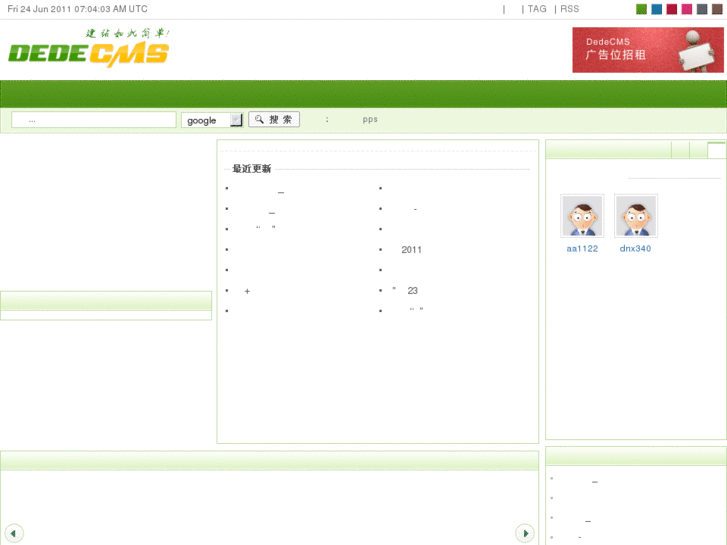Select the green theme color swatch
Image resolution: width=727 pixels, height=545 pixels.
[x=641, y=9]
